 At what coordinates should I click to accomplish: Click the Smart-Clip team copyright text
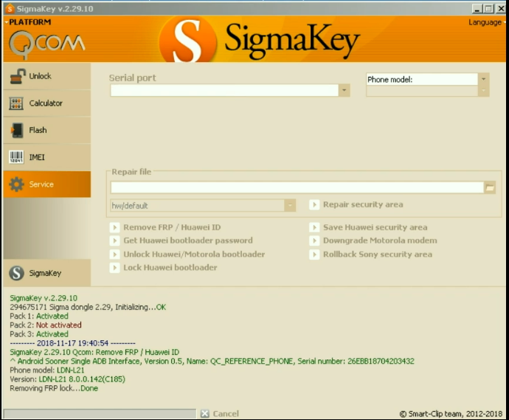click(x=451, y=414)
